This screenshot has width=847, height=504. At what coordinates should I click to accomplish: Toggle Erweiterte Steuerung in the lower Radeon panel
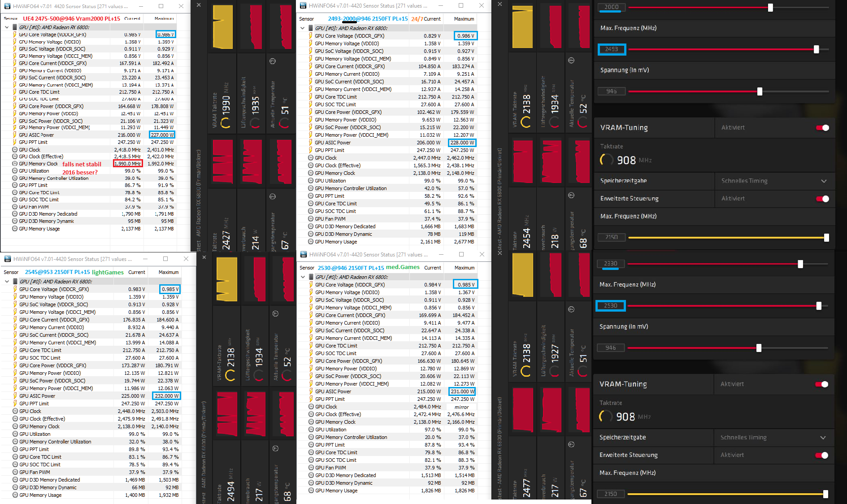[821, 455]
